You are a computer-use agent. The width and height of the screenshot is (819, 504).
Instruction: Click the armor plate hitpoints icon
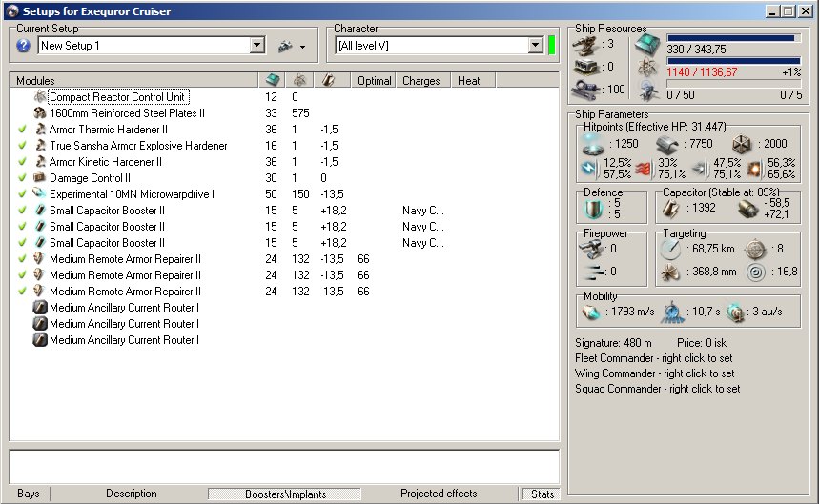667,144
